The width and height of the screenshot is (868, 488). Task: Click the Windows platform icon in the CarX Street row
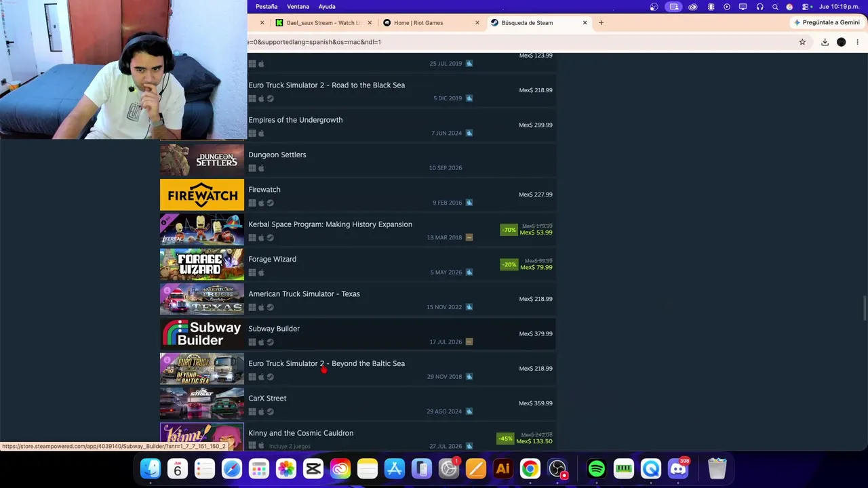coord(252,411)
